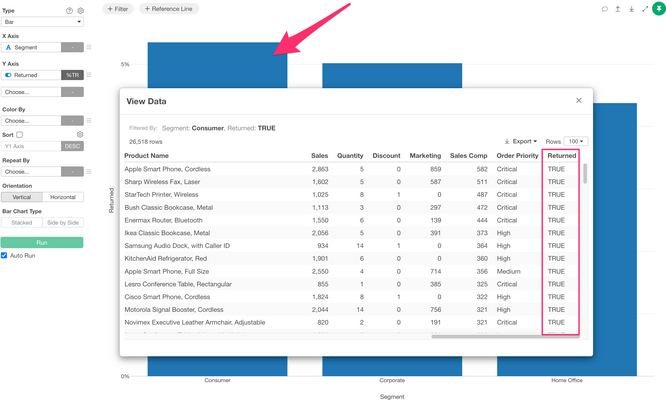Open Y Axis Returned row menu handle icon
The height and width of the screenshot is (400, 666).
click(89, 75)
